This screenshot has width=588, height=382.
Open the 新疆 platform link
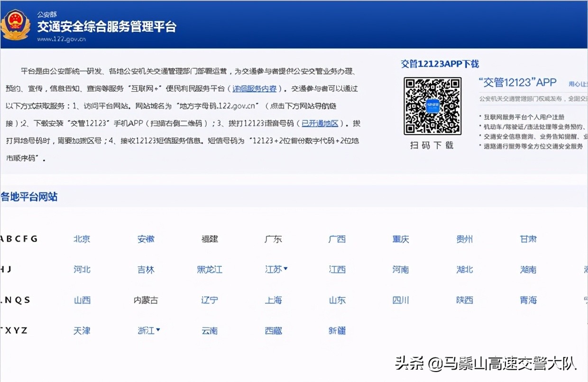(x=337, y=330)
